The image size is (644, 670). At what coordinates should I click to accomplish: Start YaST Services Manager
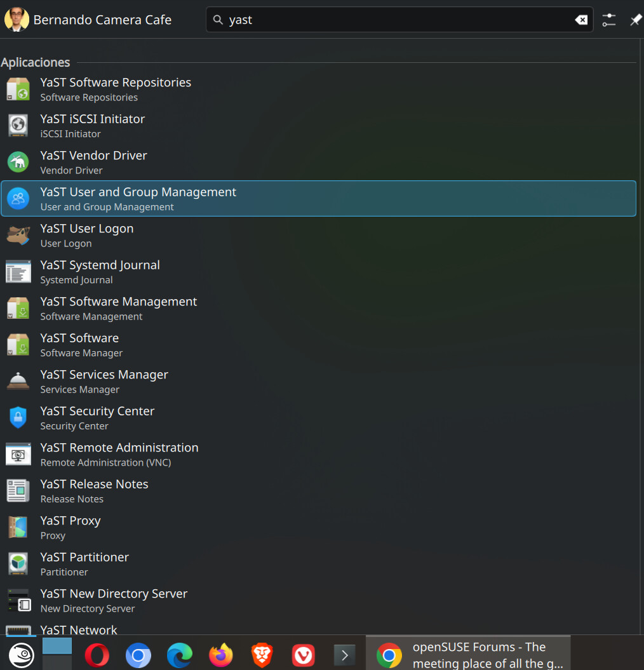[x=104, y=381]
